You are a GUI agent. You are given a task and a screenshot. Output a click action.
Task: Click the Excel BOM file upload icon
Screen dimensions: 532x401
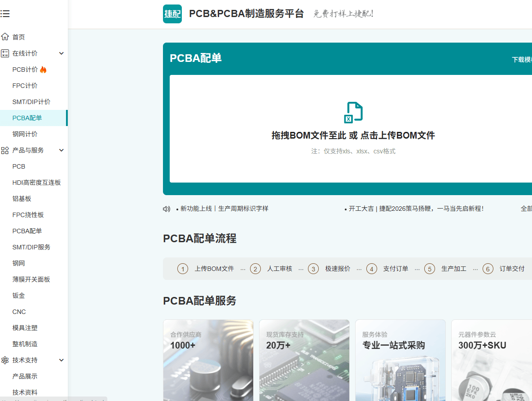click(353, 112)
